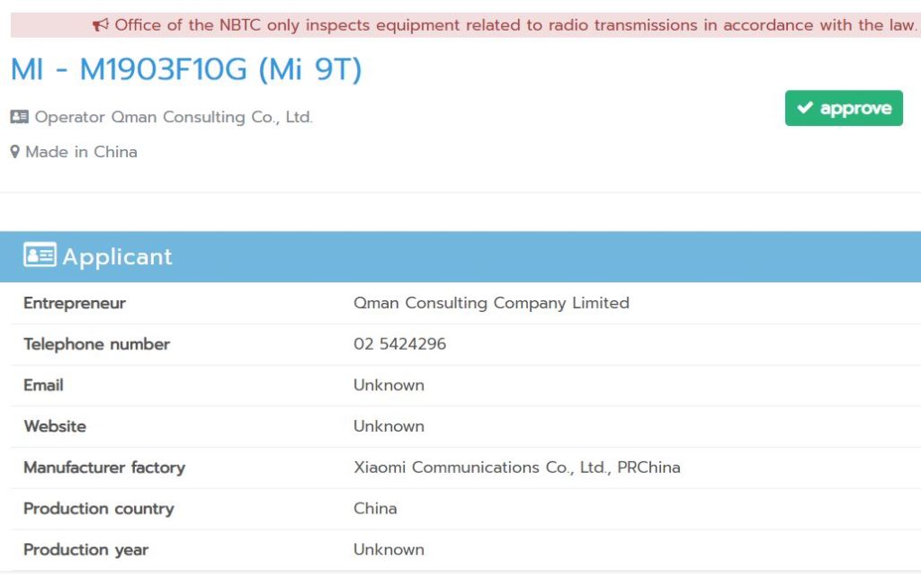Click telephone number 02 5424296

[400, 344]
